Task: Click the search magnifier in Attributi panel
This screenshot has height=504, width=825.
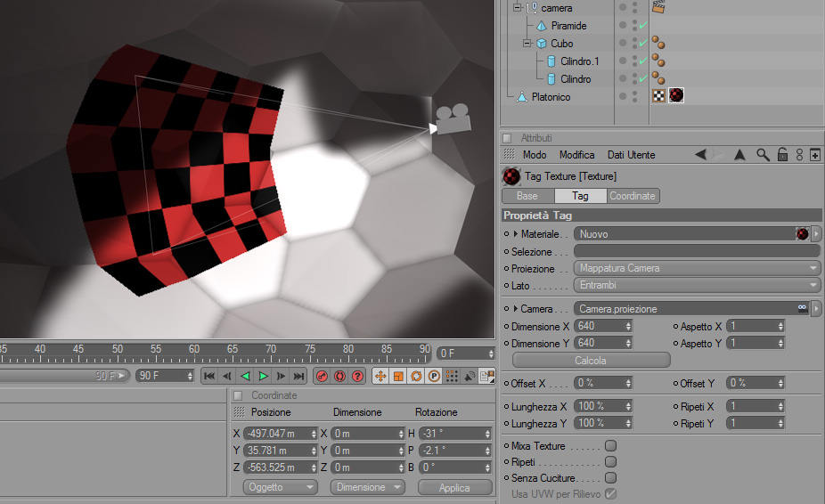Action: coord(763,155)
